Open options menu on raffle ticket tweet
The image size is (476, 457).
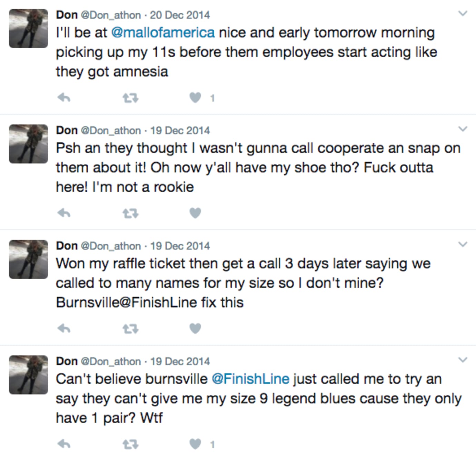(x=463, y=245)
